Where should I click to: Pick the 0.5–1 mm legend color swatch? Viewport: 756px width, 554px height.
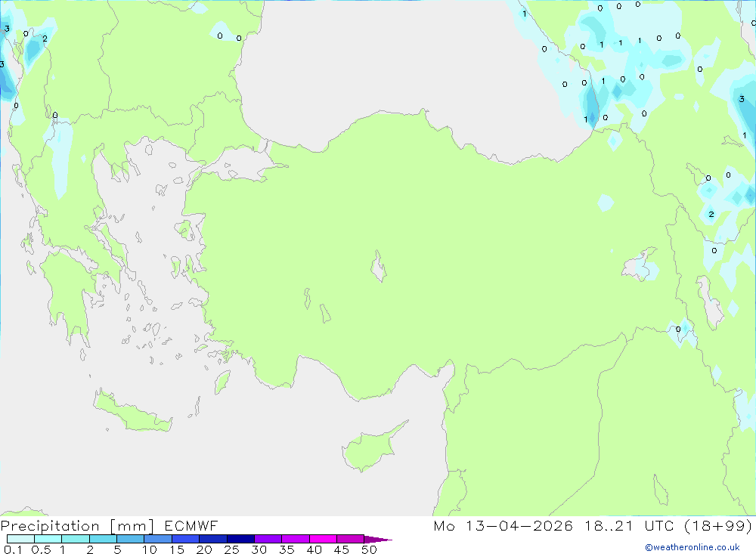click(x=48, y=539)
